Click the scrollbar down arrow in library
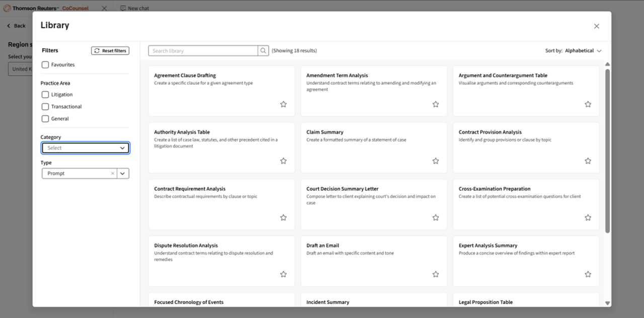 [x=607, y=303]
